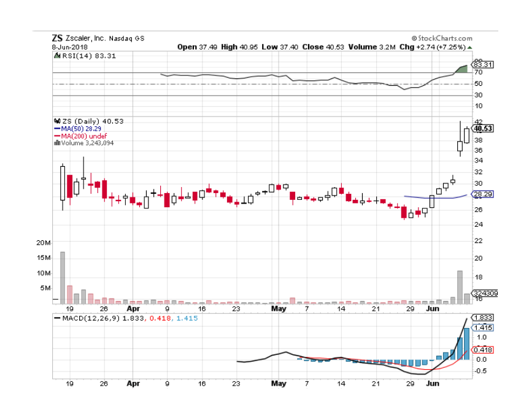Click the Apr label under volume bars
This screenshot has height=420, width=529.
133,309
